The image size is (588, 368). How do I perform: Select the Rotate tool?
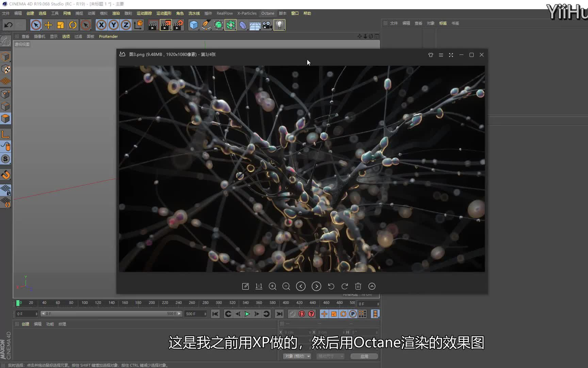73,25
